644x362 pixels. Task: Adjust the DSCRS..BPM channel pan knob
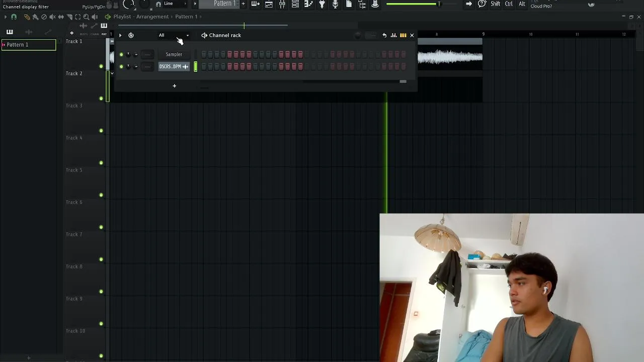pyautogui.click(x=128, y=66)
